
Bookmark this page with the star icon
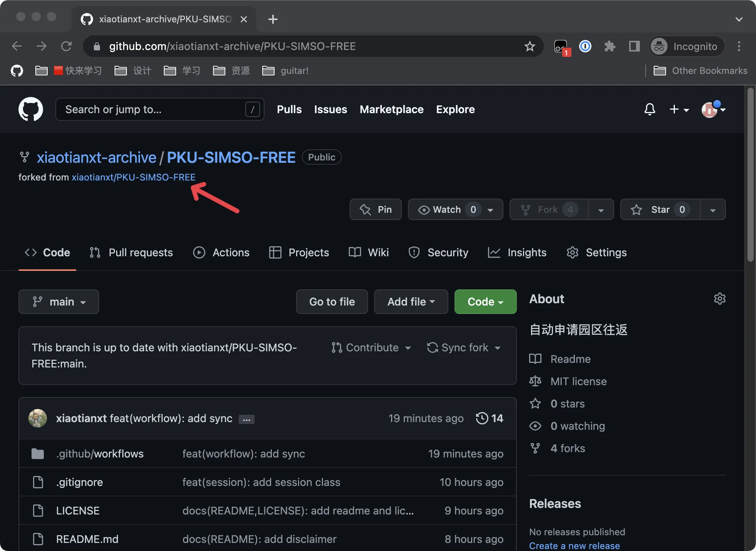click(x=530, y=47)
